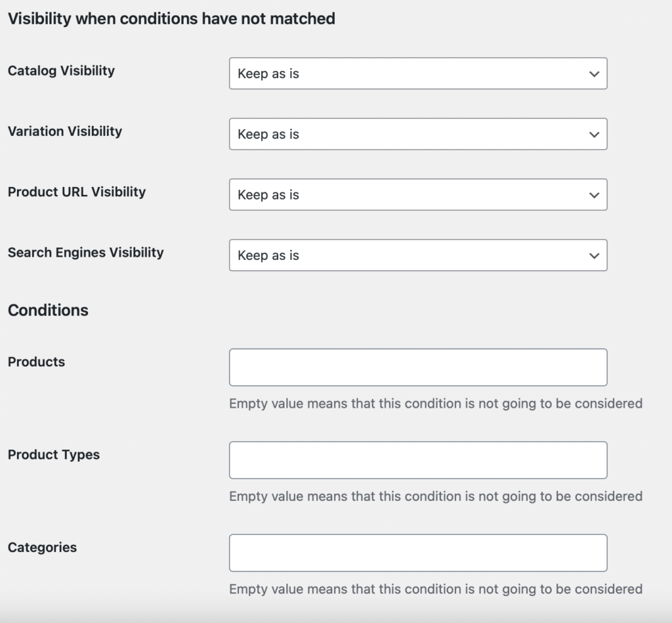This screenshot has height=623, width=672.
Task: Click the Catalog Visibility label
Action: (61, 71)
